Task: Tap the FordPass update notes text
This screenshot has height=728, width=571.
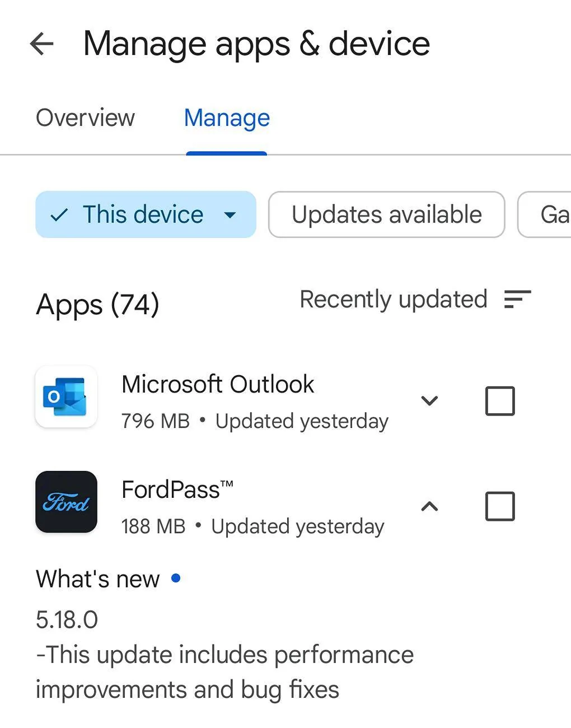Action: [x=224, y=672]
